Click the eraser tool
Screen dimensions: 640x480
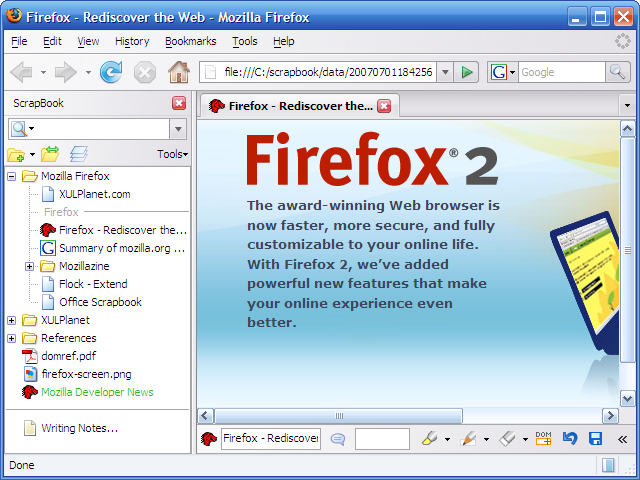(507, 439)
